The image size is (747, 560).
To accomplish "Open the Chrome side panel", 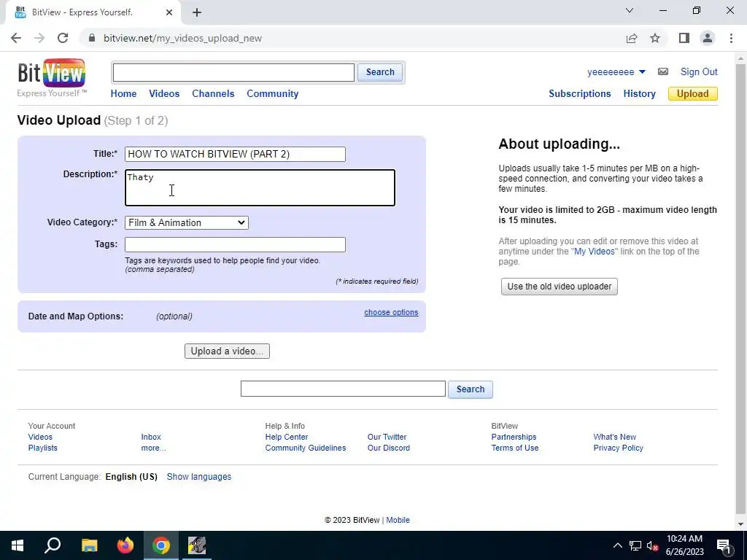I will 684,38.
